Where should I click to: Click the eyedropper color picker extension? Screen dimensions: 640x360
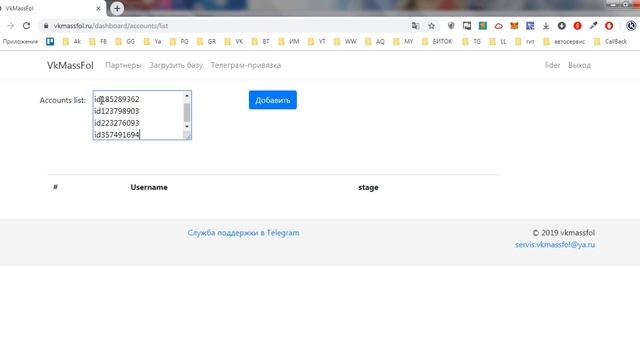tap(593, 26)
